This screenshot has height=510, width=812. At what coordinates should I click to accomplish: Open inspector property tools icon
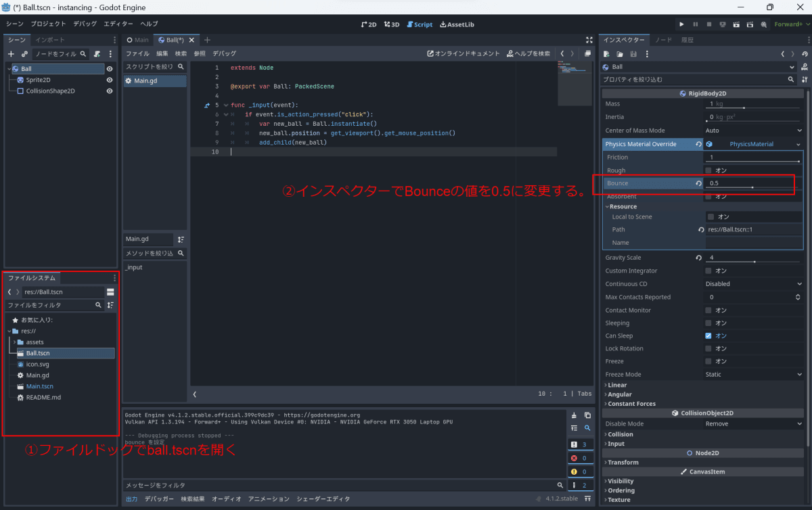click(805, 79)
